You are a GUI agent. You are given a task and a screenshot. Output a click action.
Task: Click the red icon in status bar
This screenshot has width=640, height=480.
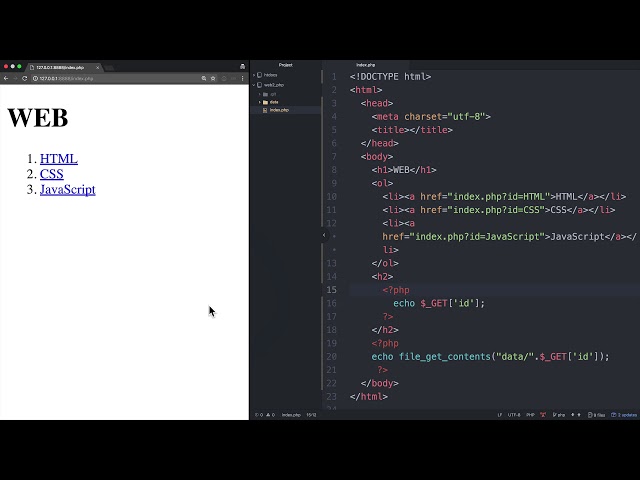click(543, 415)
